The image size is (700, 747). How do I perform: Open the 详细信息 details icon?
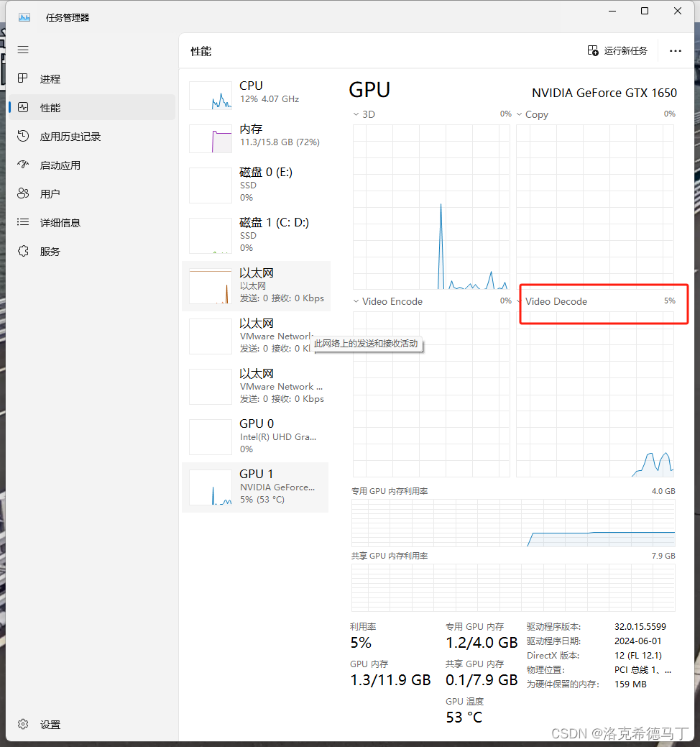click(x=24, y=222)
